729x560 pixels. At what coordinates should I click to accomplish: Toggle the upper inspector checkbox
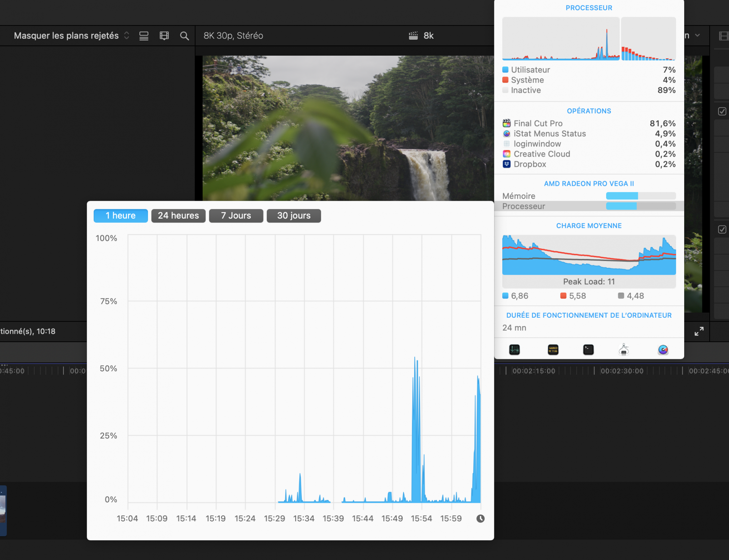tap(722, 111)
